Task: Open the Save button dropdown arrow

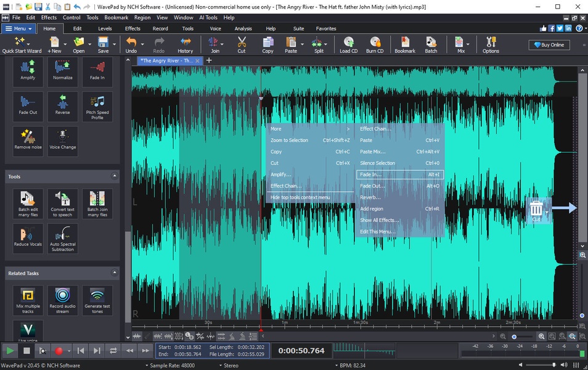Action: [x=114, y=44]
